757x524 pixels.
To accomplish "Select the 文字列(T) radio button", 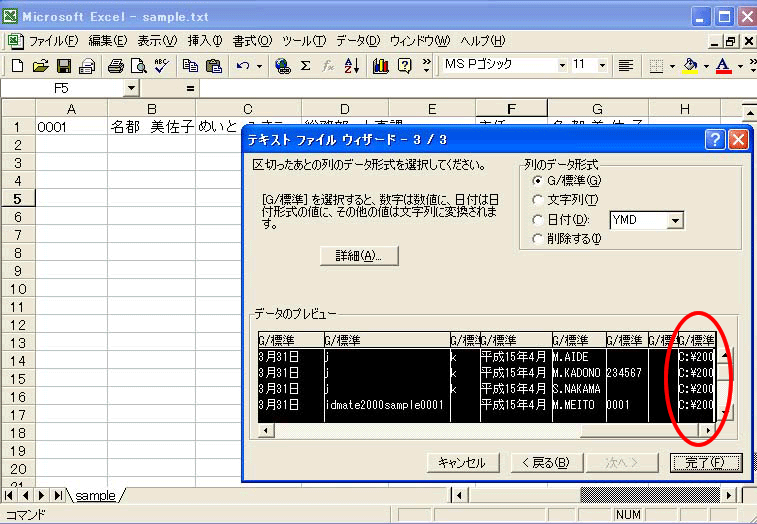I will tap(537, 199).
